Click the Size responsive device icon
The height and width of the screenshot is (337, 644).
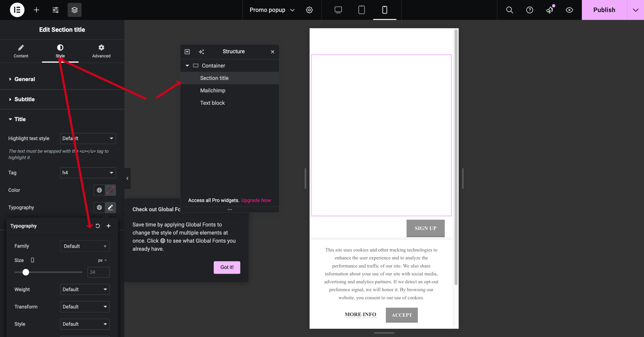click(33, 260)
